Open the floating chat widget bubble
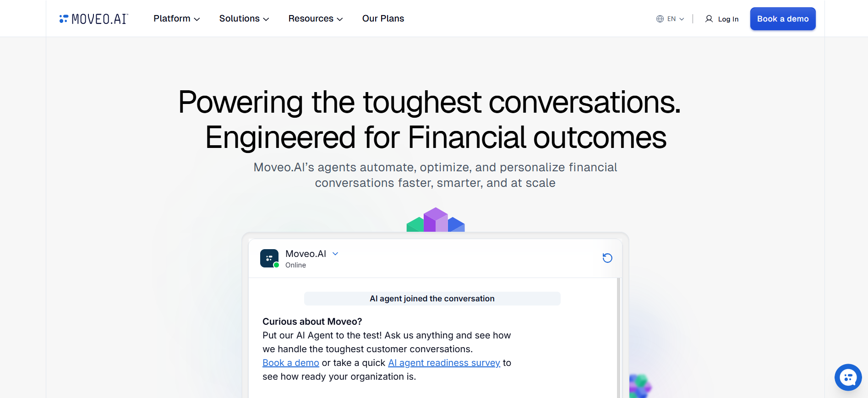This screenshot has height=398, width=868. click(x=848, y=377)
